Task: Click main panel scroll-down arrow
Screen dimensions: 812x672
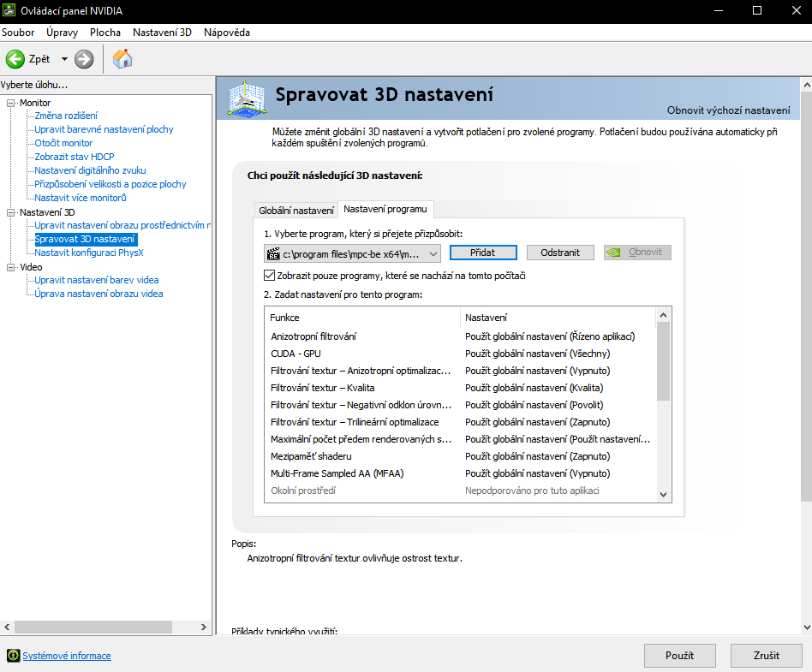Action: tap(806, 627)
